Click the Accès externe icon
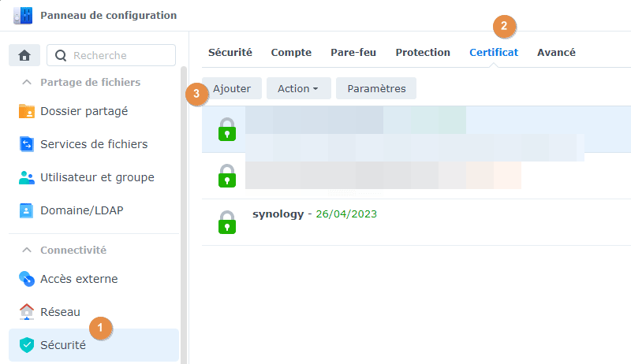 pyautogui.click(x=27, y=279)
